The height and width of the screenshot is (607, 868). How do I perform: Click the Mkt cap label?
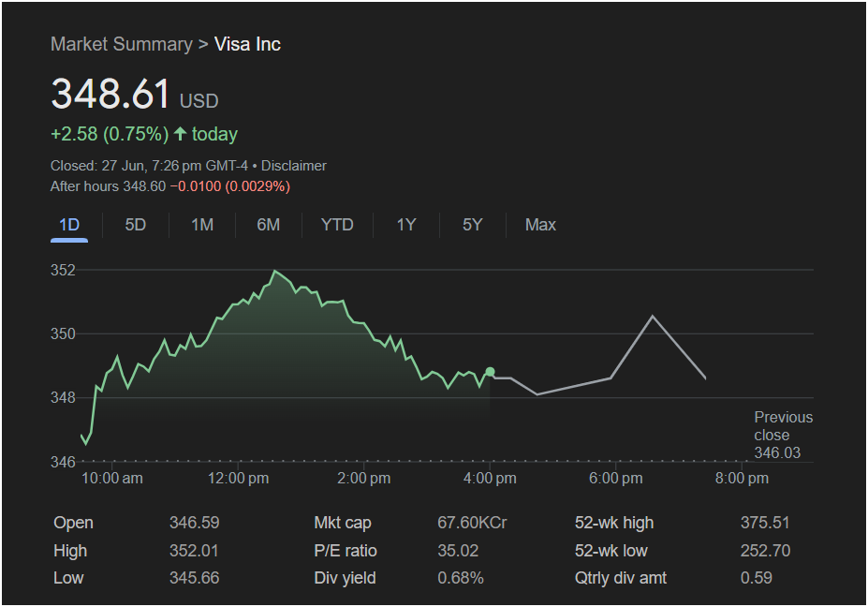tap(343, 523)
